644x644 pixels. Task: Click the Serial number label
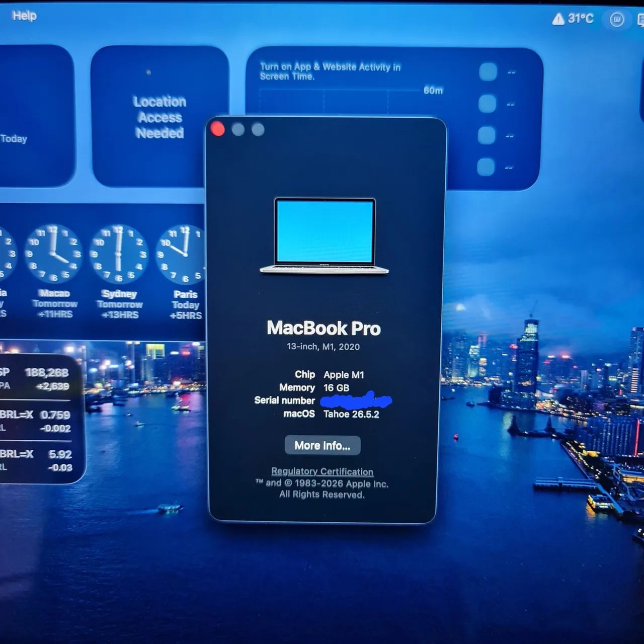[284, 400]
